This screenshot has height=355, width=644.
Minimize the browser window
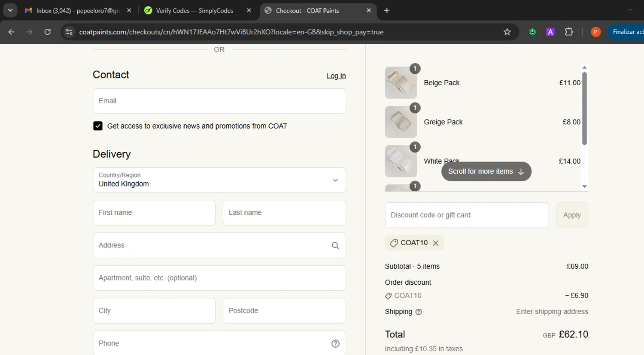tap(630, 10)
